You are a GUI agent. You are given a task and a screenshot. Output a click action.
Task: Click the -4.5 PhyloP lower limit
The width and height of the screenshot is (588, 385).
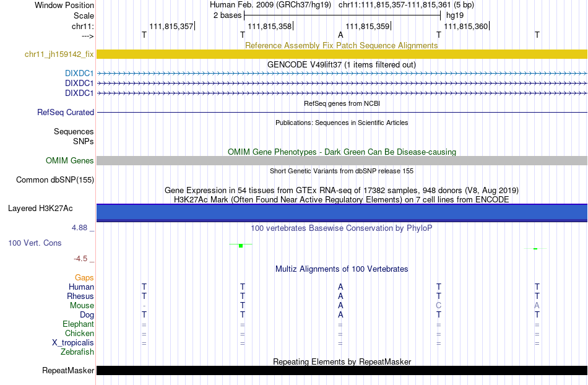click(80, 259)
